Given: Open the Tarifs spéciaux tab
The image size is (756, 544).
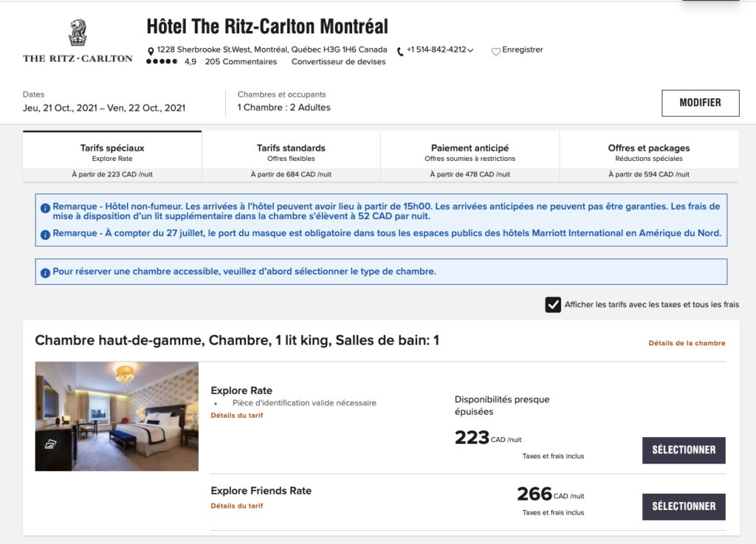Looking at the screenshot, I should tap(112, 153).
